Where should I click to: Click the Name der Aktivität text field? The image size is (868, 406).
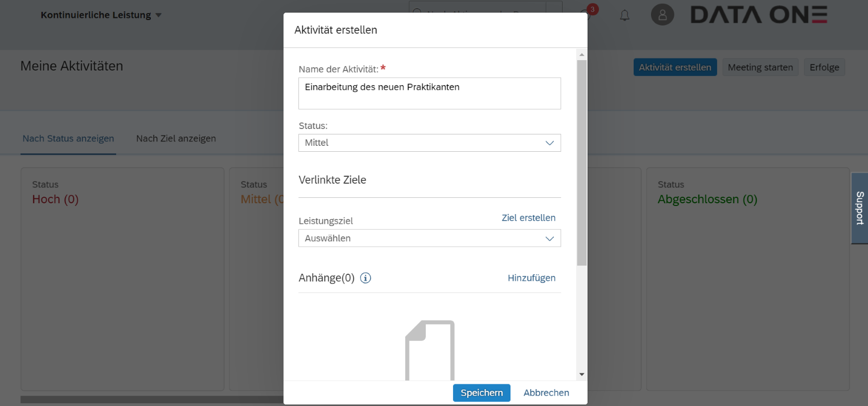tap(429, 93)
